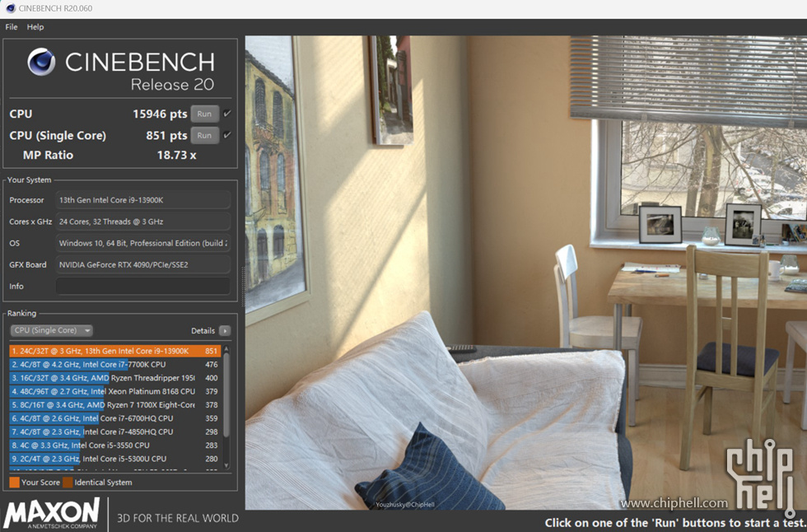Expand ranking Details arrow button

coord(225,331)
